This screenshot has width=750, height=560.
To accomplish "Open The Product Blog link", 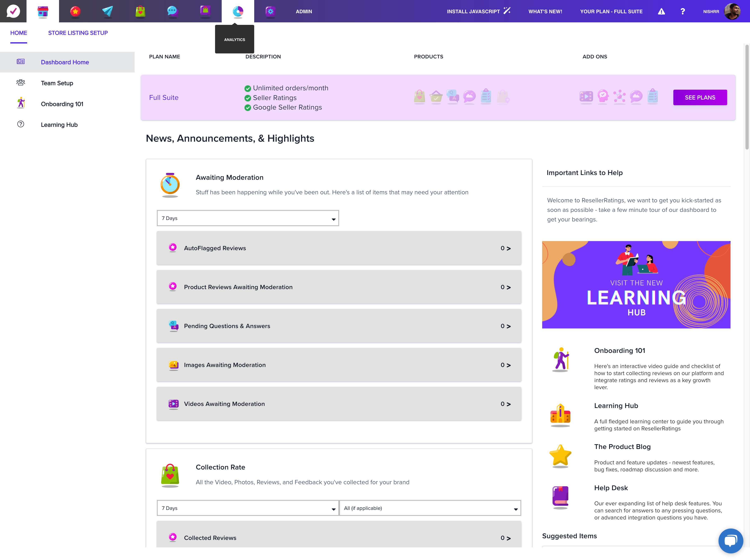I will pyautogui.click(x=622, y=447).
